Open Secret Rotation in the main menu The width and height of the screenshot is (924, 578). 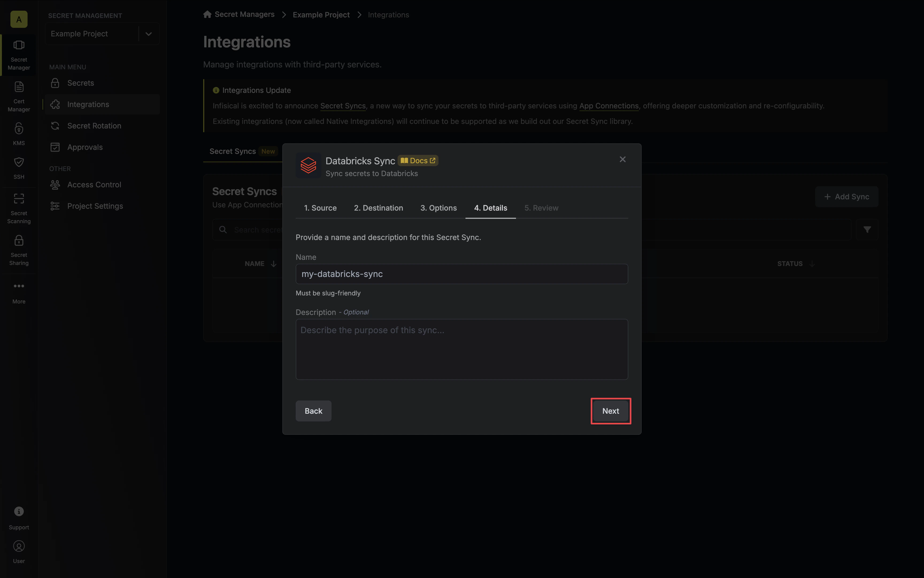pyautogui.click(x=102, y=126)
